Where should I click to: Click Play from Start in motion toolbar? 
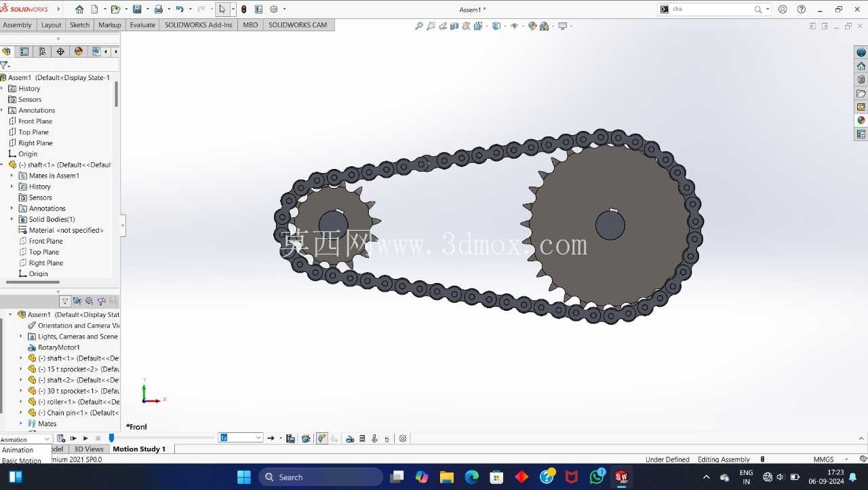click(73, 438)
